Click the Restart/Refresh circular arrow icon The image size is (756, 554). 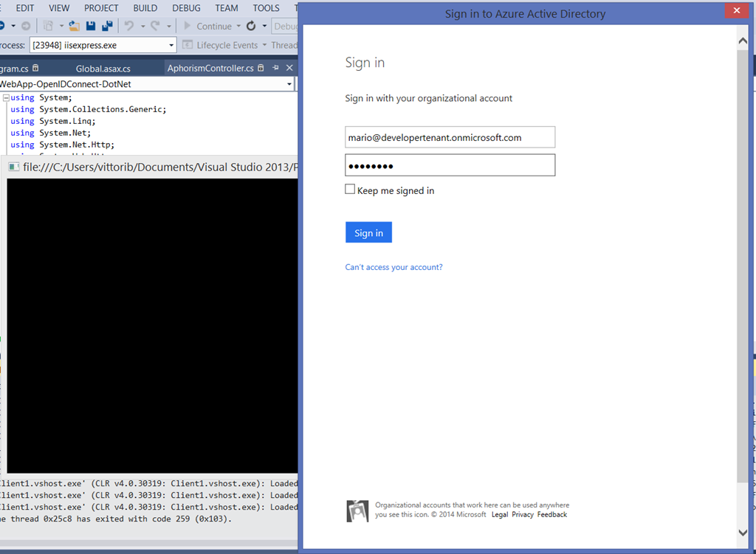click(x=251, y=26)
